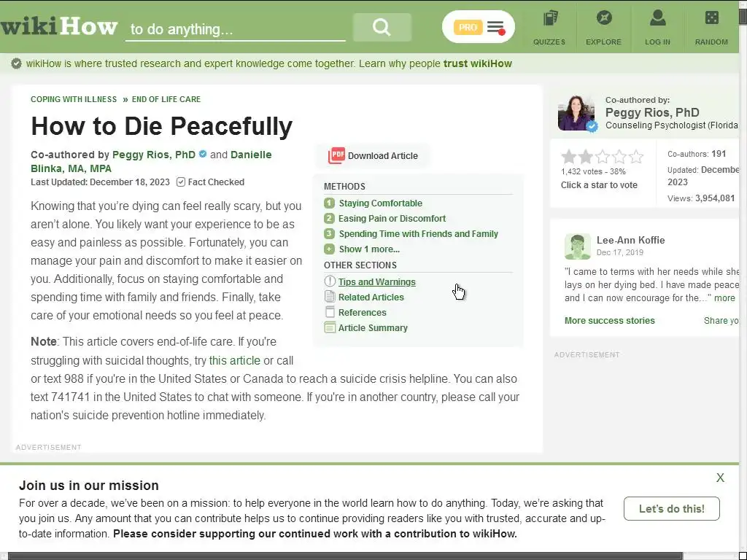Screen dimensions: 747x560
Task: Click the horizontal scrollbar at bottom
Action: coord(345,556)
